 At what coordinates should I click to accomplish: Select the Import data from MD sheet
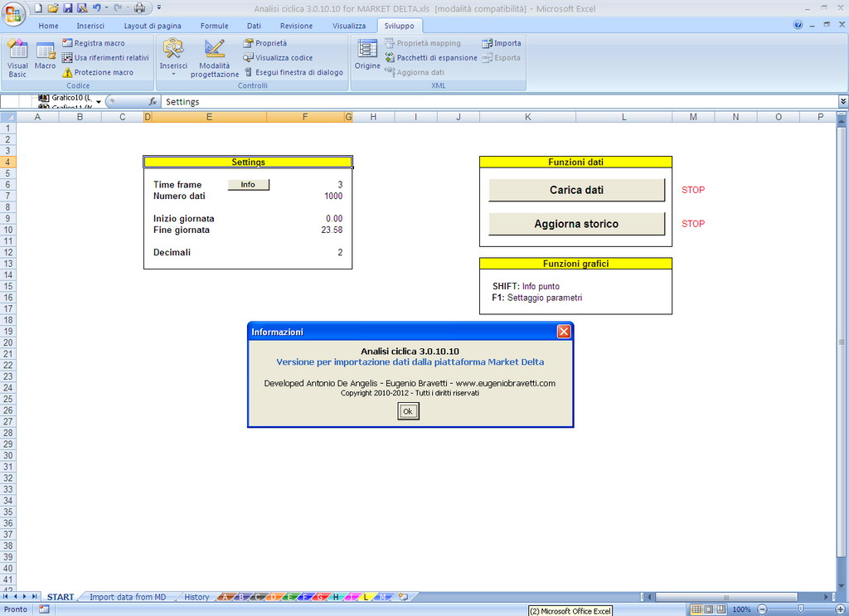pos(128,596)
